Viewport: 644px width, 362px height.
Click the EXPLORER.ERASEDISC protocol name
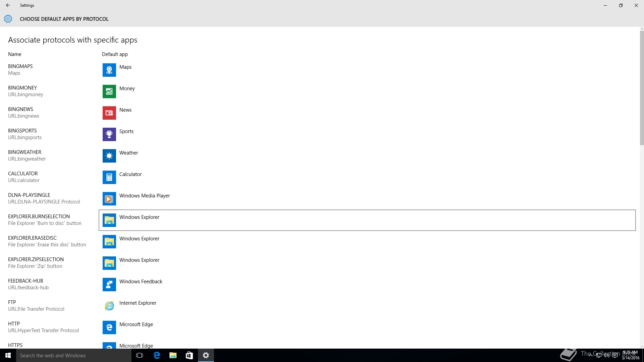(x=33, y=238)
